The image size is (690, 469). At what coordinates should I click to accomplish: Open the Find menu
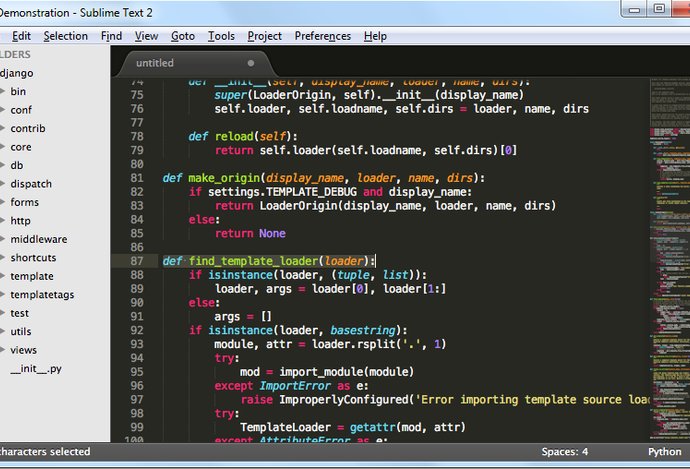[x=111, y=36]
